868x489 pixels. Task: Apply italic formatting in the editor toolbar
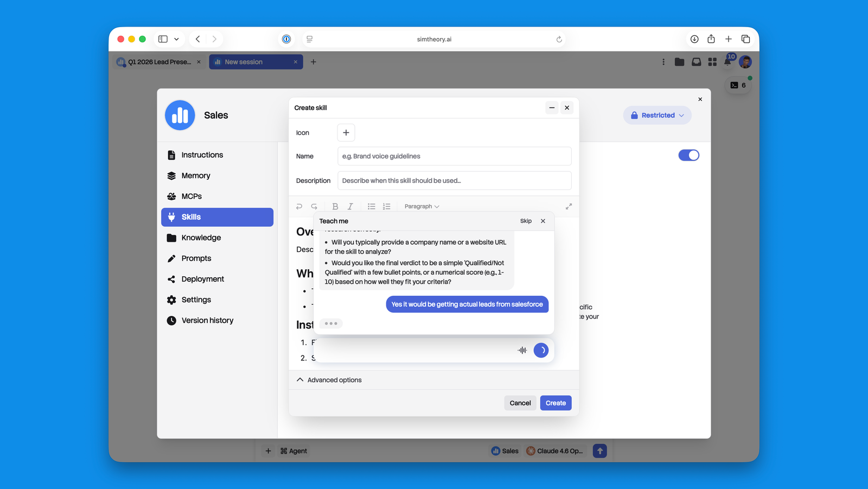350,206
